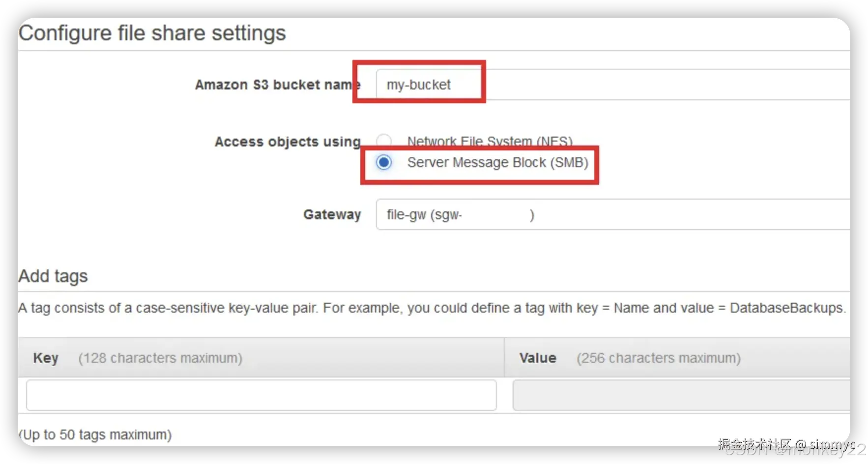Click the case-sensitive key-value pair description text
868x464 pixels.
click(432, 308)
